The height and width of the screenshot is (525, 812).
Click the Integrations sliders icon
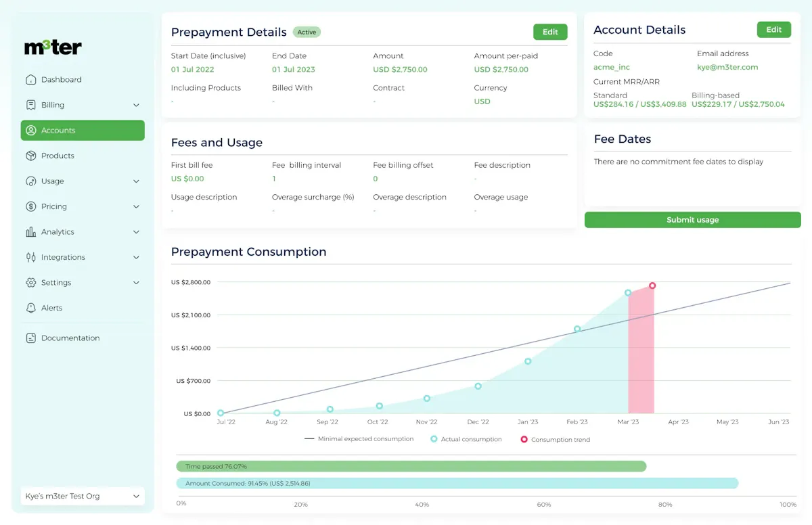30,257
